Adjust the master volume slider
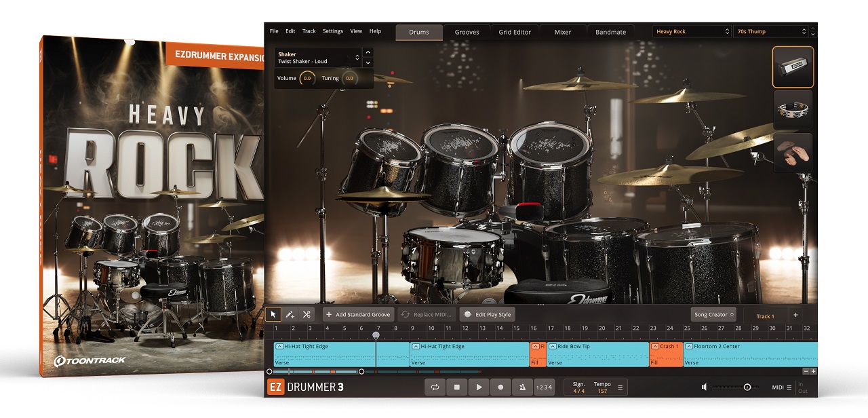 (736, 387)
